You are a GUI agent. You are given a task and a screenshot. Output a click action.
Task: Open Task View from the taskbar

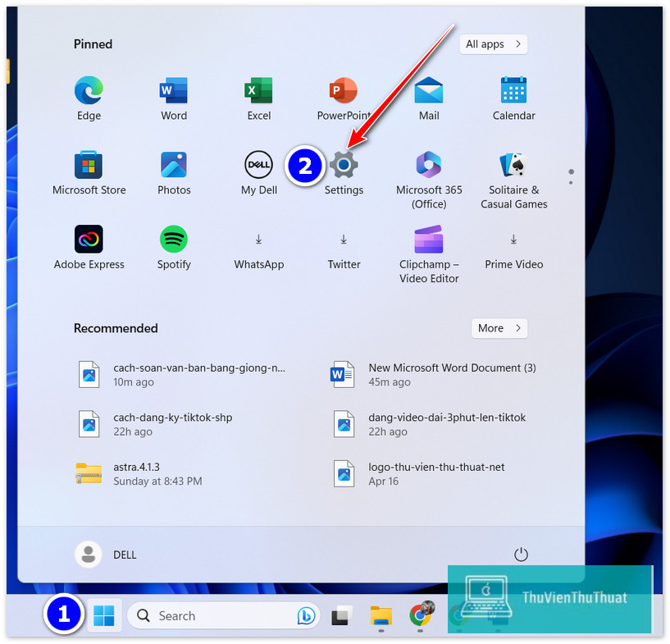click(x=342, y=615)
